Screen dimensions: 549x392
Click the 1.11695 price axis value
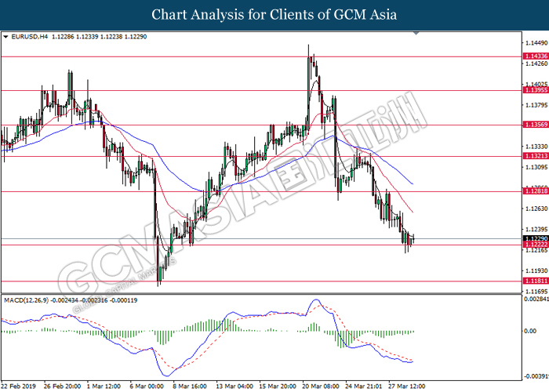pyautogui.click(x=536, y=291)
